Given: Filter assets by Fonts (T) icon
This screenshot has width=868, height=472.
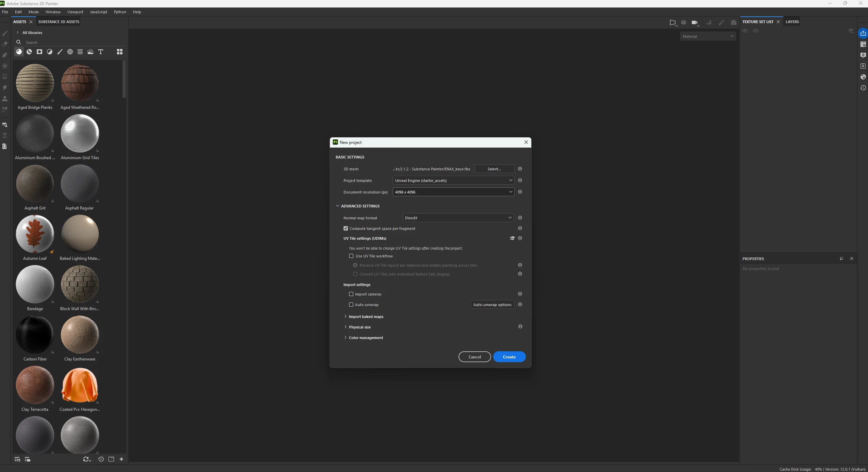Looking at the screenshot, I should (101, 52).
